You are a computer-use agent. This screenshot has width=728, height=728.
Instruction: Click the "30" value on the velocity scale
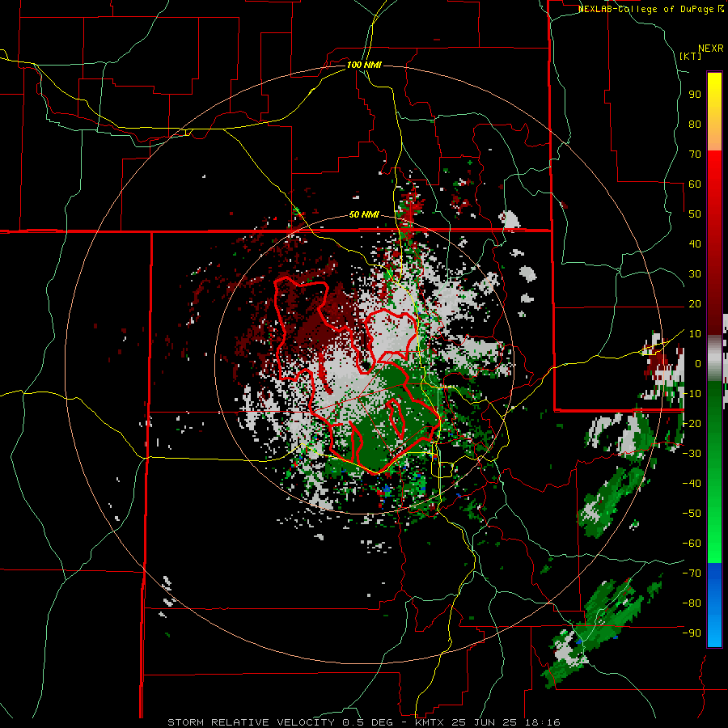tap(695, 274)
